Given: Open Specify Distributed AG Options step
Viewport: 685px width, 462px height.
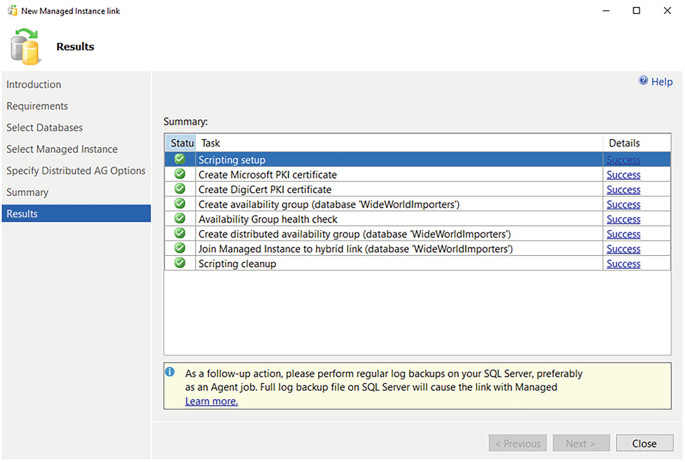Looking at the screenshot, I should [x=76, y=171].
